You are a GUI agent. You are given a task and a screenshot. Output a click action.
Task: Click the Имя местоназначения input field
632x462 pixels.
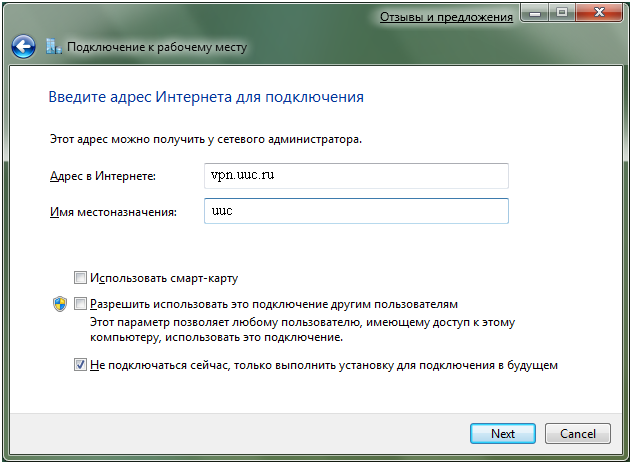(x=356, y=211)
